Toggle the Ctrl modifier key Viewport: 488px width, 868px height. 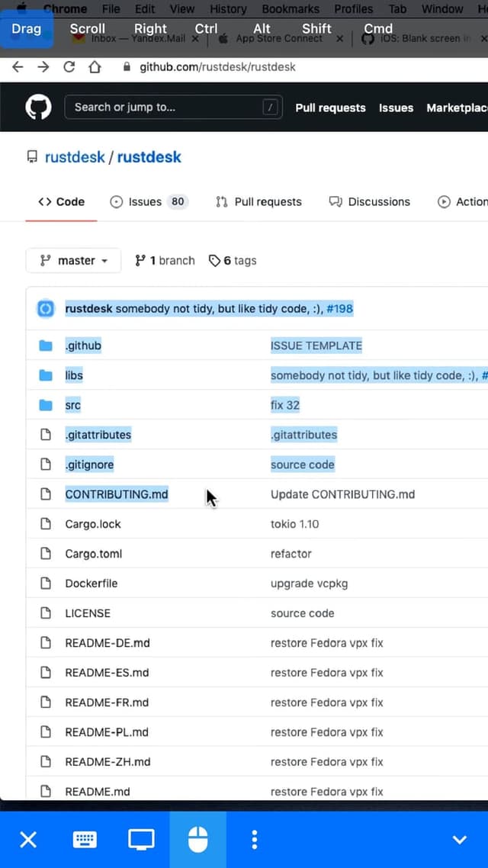tap(206, 29)
